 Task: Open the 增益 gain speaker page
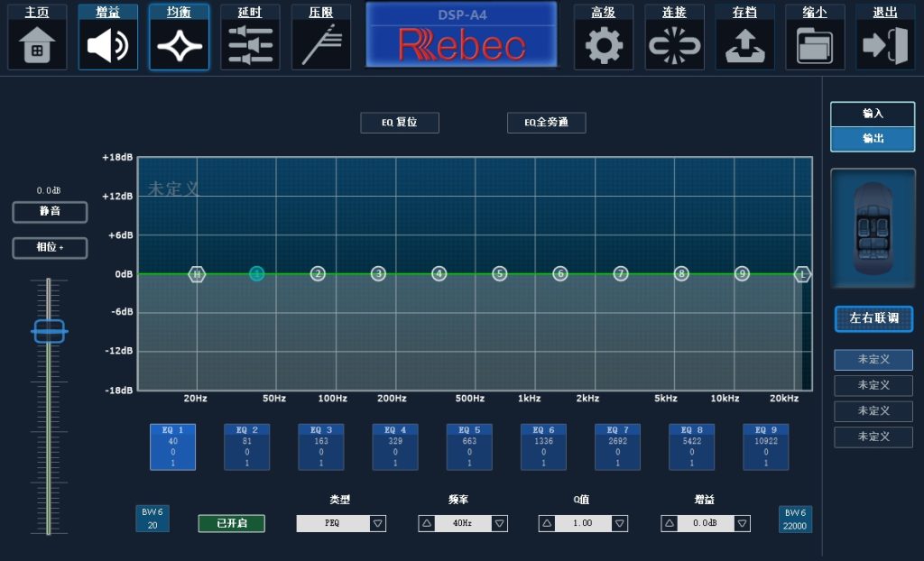click(x=108, y=37)
